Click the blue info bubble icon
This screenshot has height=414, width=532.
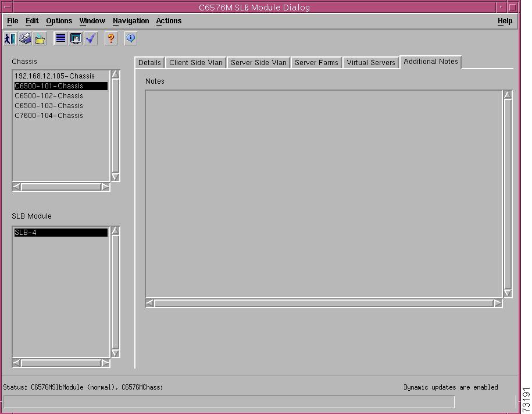click(x=131, y=38)
